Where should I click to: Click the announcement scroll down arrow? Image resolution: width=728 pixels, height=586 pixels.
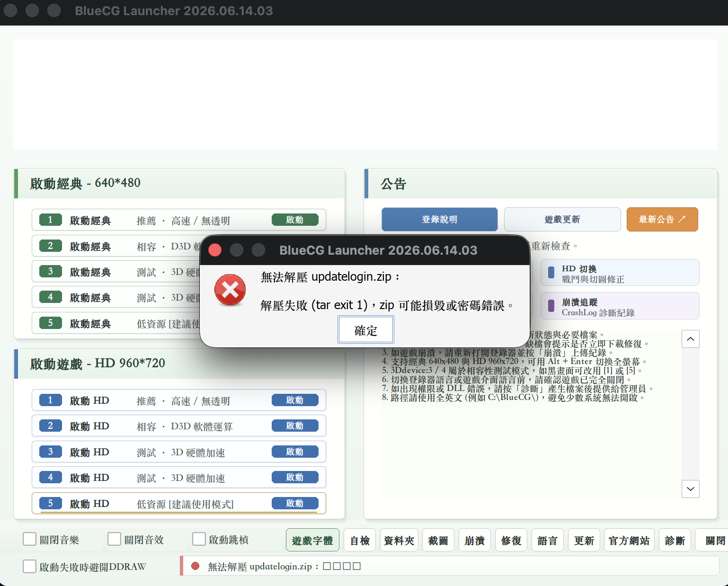pos(691,489)
